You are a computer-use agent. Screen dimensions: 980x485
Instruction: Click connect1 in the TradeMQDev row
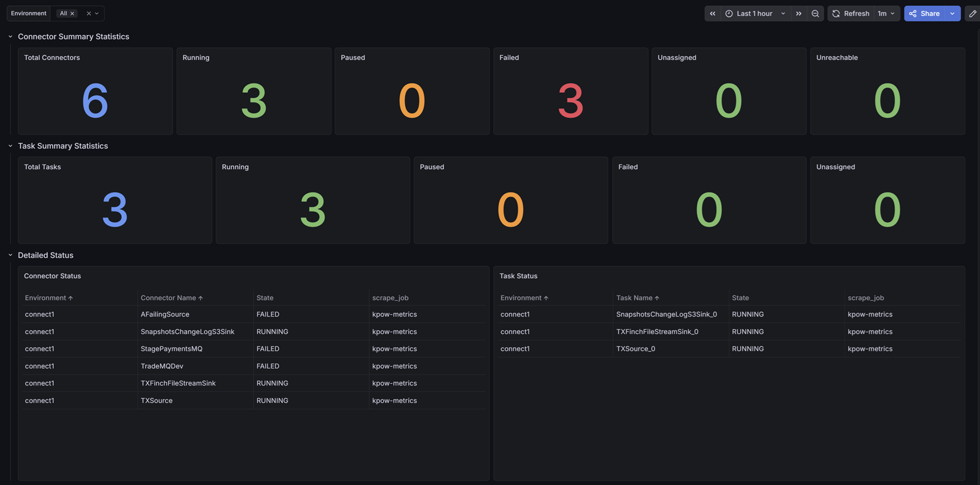(40, 366)
